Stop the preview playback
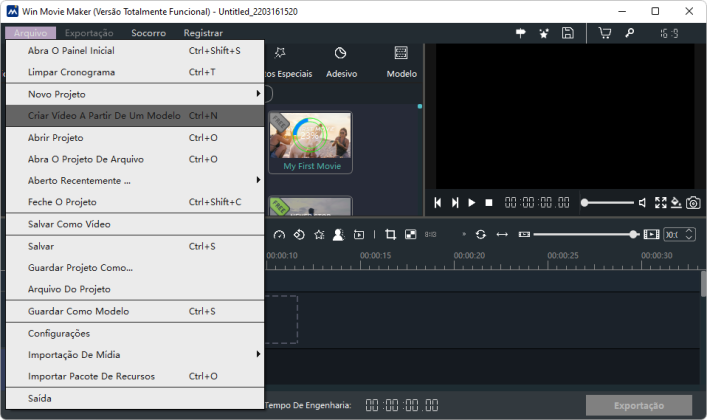Viewport: 707px width, 420px height. (489, 203)
